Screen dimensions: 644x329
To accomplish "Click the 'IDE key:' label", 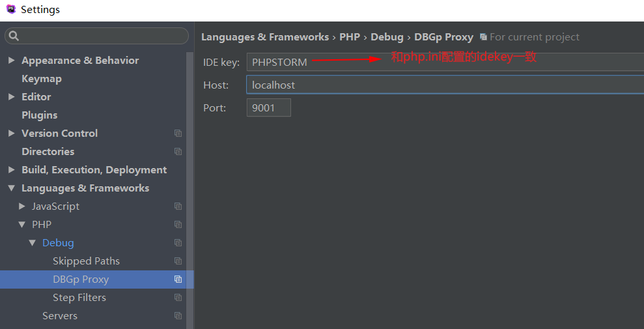I will tap(221, 63).
